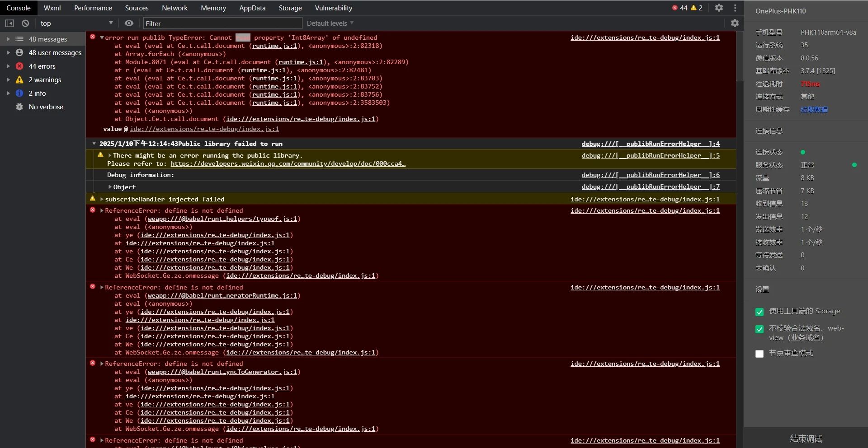Image resolution: width=868 pixels, height=448 pixels.
Task: Select the 48 messages list row
Action: click(x=42, y=39)
